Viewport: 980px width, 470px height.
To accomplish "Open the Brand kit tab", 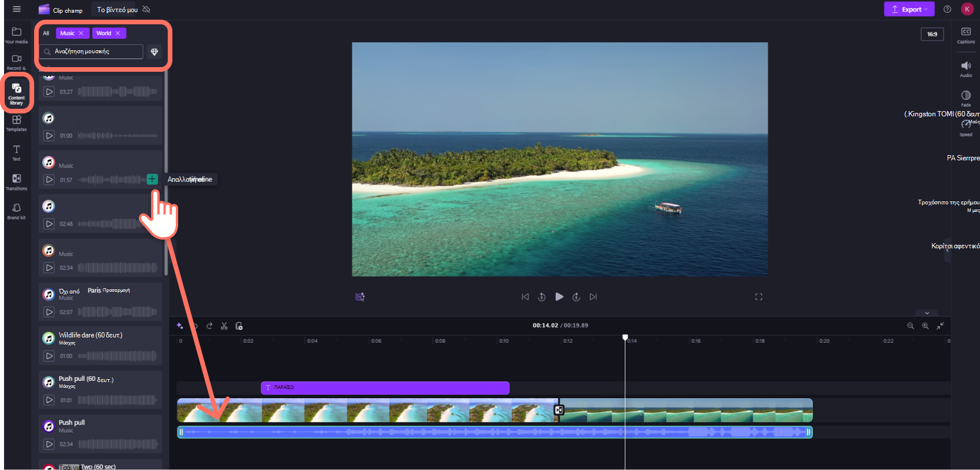I will [17, 211].
